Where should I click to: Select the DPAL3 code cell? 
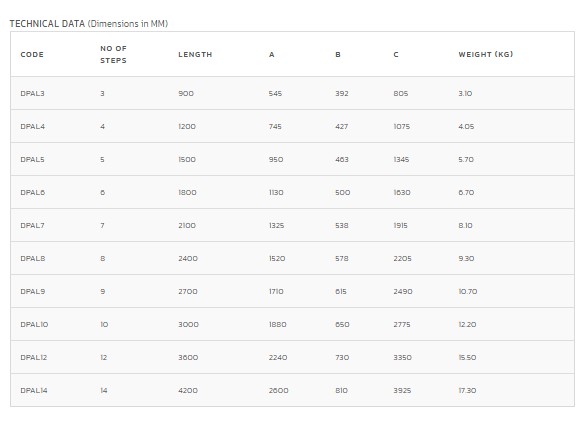[x=32, y=93]
